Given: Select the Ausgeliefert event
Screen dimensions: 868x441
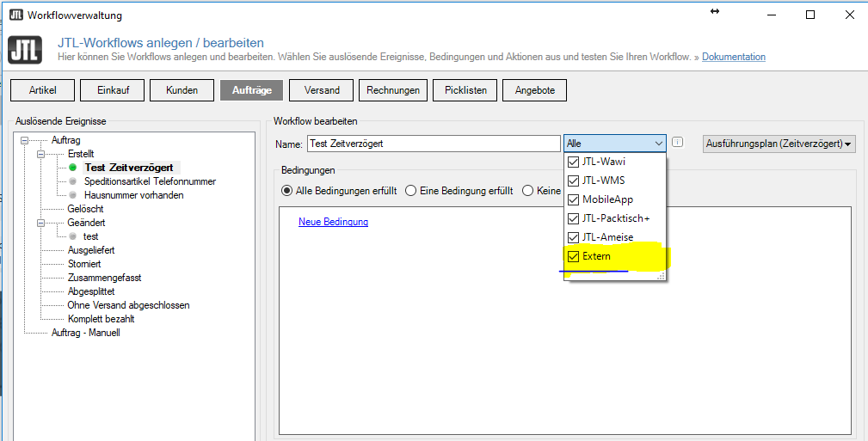Looking at the screenshot, I should point(91,250).
